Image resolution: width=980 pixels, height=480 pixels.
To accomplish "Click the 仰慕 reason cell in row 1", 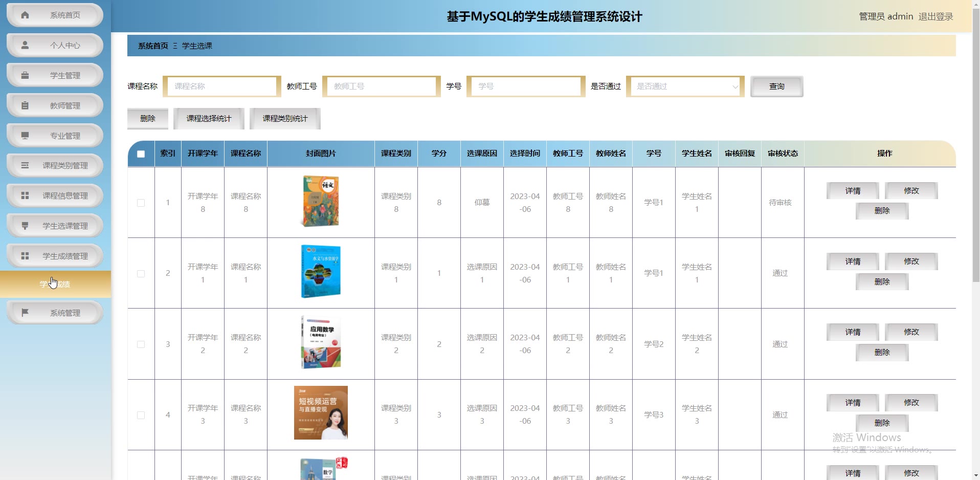I will click(x=482, y=203).
